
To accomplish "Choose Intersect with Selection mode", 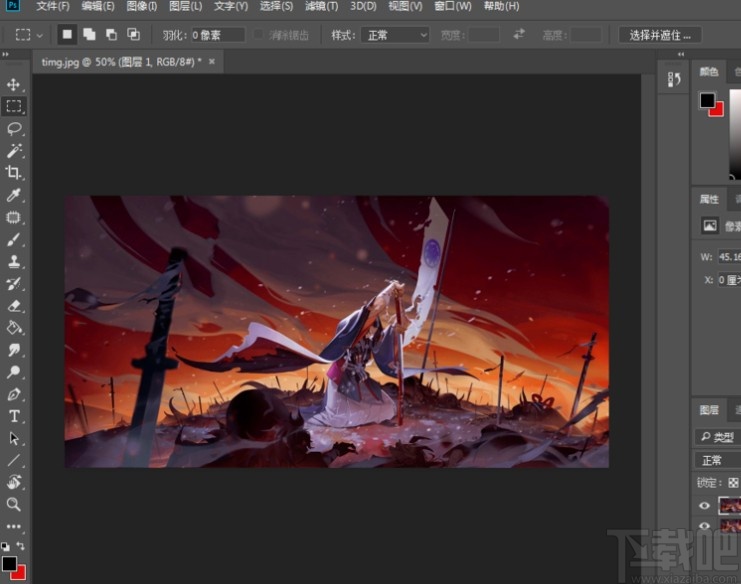I will pyautogui.click(x=133, y=34).
